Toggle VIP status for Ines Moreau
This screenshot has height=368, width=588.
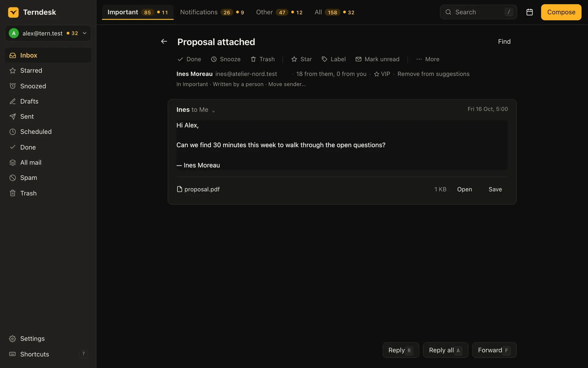point(382,74)
